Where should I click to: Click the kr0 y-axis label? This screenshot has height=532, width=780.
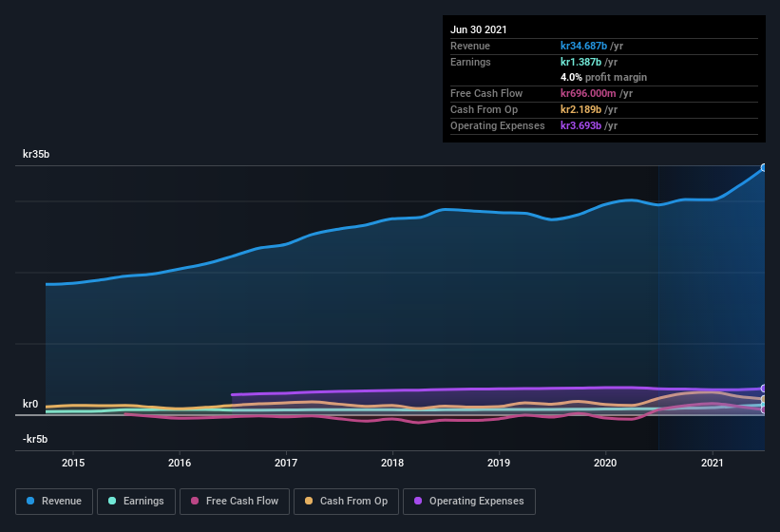tap(30, 404)
